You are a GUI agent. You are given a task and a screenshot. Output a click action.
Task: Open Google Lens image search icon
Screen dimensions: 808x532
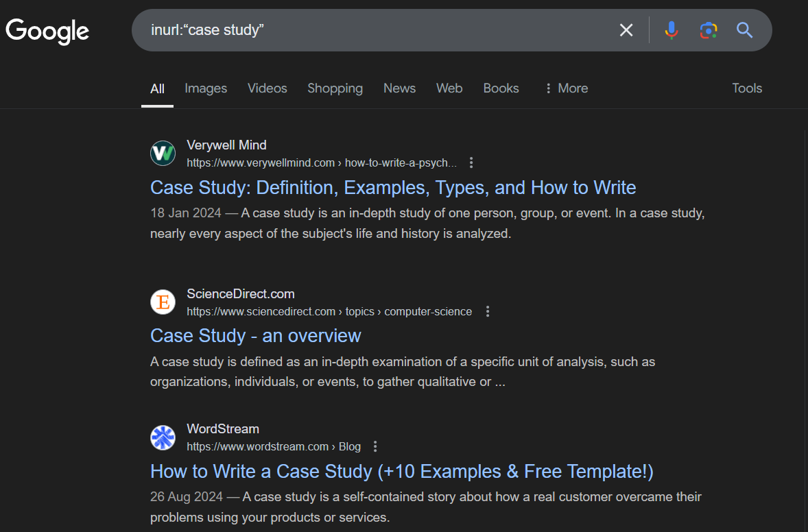point(709,30)
